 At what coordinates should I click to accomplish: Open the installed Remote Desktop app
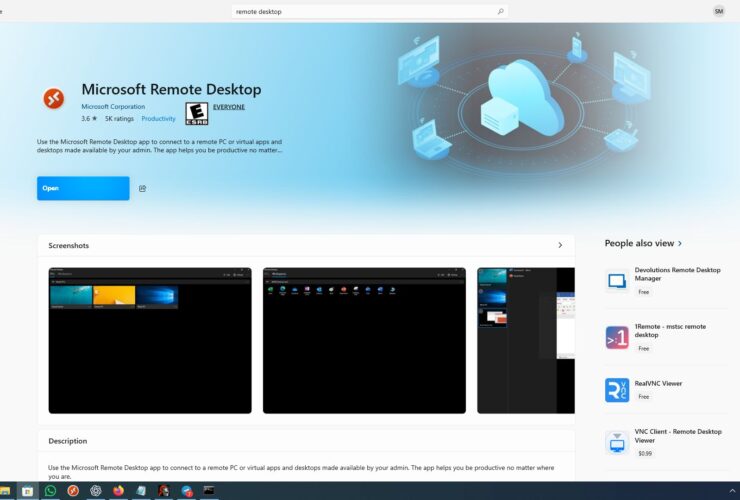coord(83,188)
